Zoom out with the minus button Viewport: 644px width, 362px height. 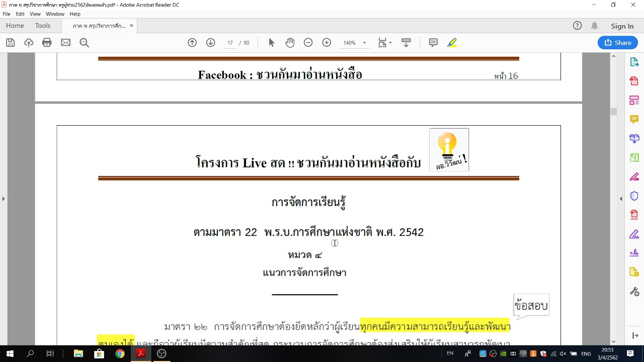click(308, 43)
